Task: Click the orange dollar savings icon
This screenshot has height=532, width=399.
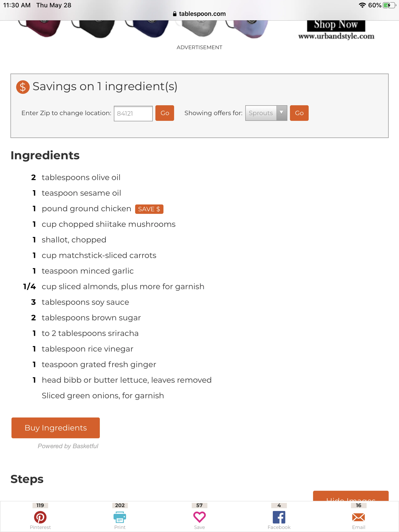Action: [23, 87]
